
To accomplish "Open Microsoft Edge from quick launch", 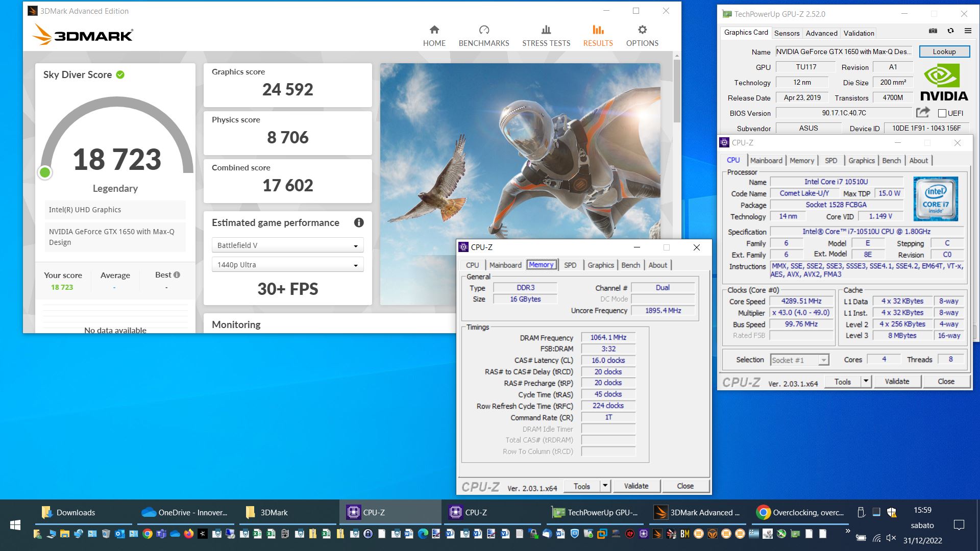I will [x=423, y=534].
